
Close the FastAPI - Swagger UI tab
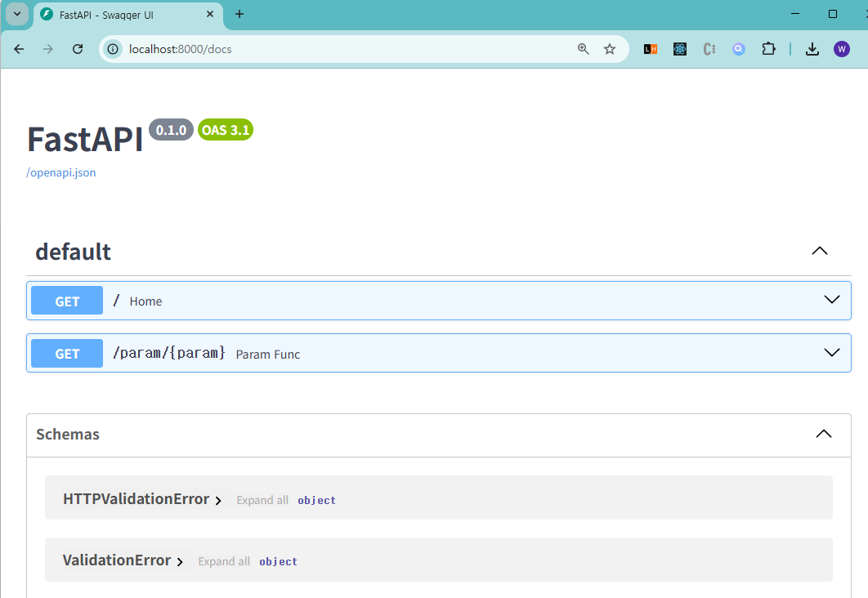[x=210, y=15]
